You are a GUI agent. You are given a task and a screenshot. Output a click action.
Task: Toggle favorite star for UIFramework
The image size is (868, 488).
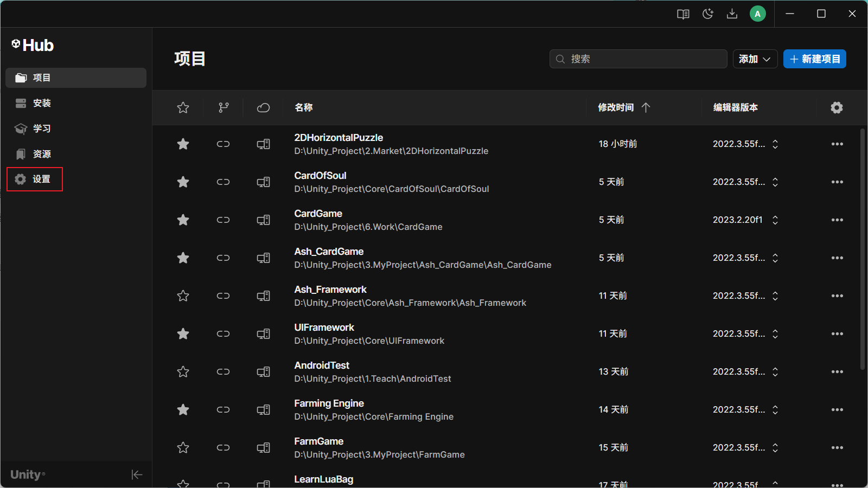[183, 333]
